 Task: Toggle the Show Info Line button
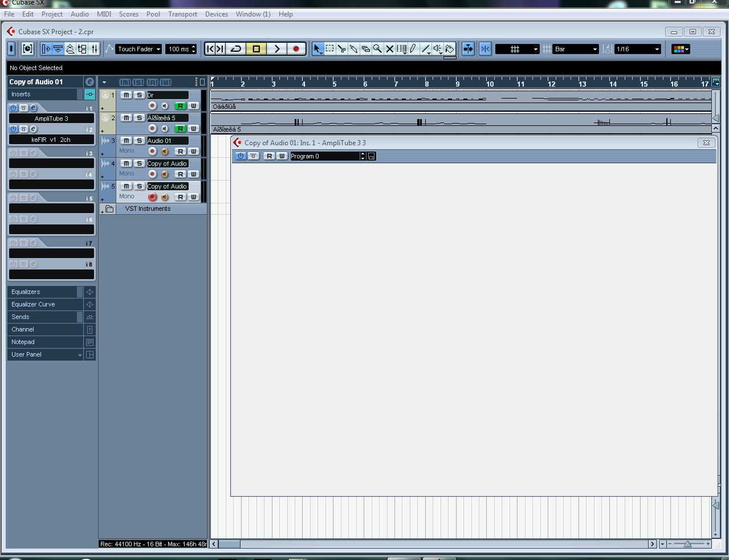(58, 49)
